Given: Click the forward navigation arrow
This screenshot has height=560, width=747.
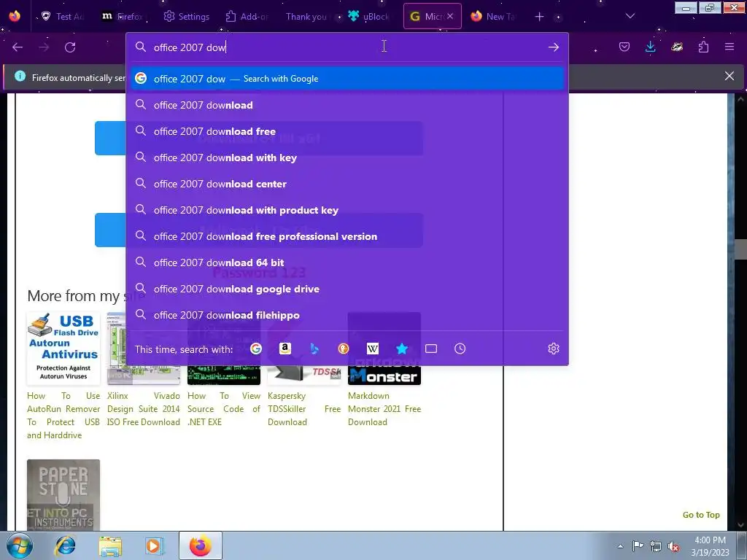Looking at the screenshot, I should [44, 47].
